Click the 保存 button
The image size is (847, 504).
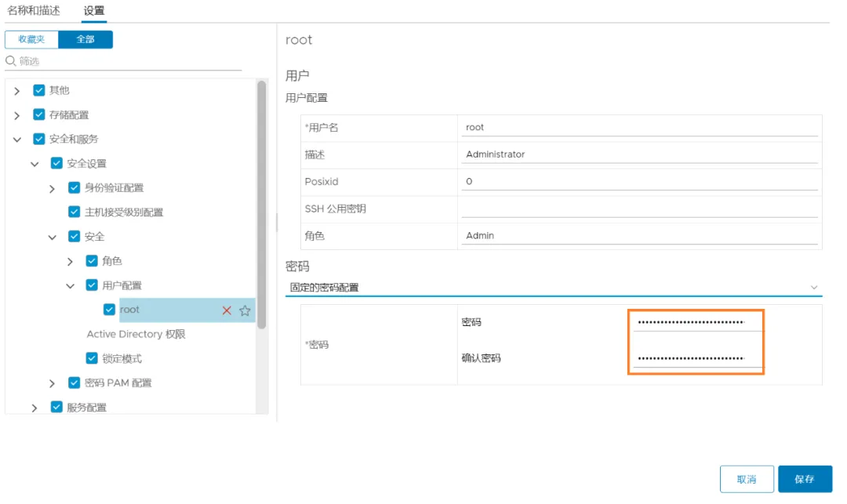[804, 479]
